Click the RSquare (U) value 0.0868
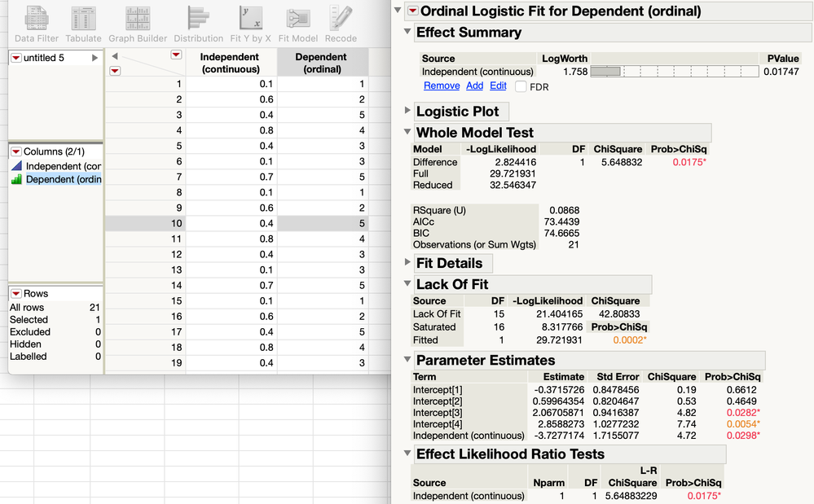Image resolution: width=814 pixels, height=504 pixels. 565,211
